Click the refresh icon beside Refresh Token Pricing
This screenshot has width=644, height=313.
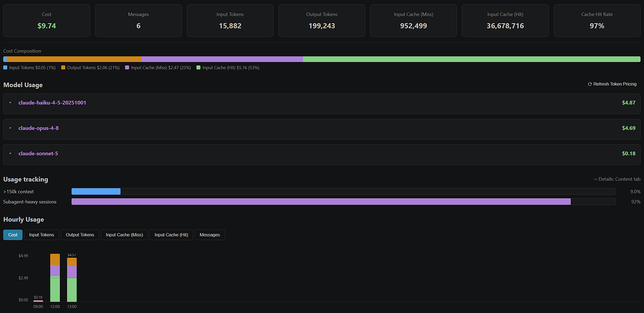[590, 84]
